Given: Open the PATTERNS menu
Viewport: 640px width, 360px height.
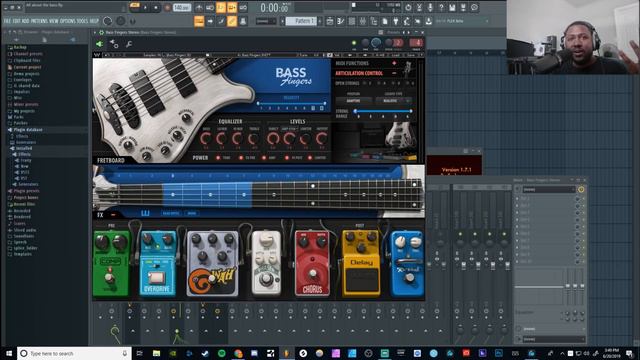Looking at the screenshot, I should pos(40,21).
